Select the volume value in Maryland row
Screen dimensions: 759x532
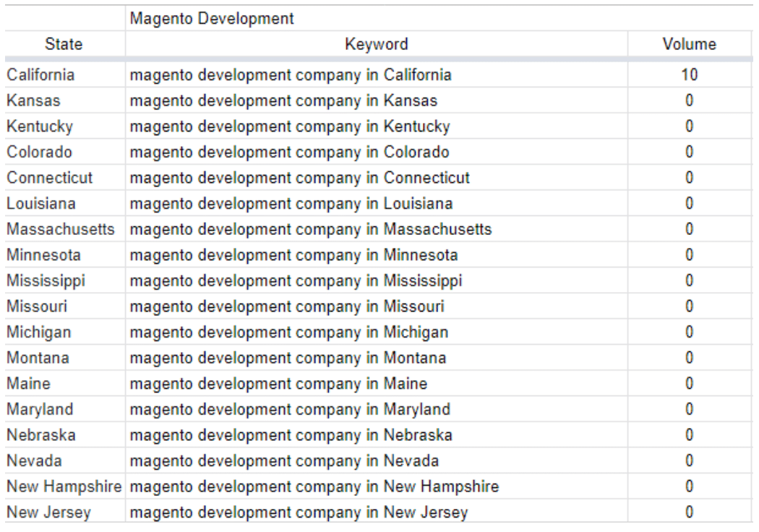(690, 409)
